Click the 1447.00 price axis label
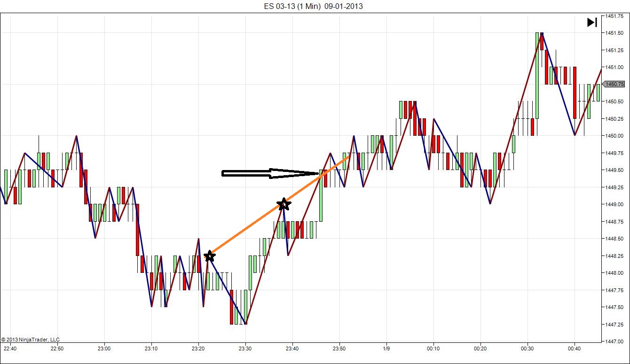Viewport: 630px width, 364px height. (x=614, y=341)
